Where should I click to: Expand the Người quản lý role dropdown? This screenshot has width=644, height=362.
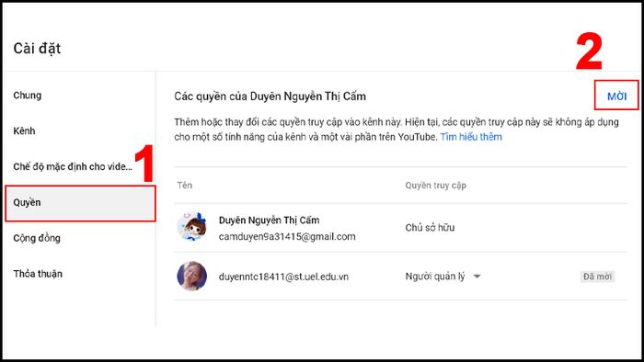point(443,277)
